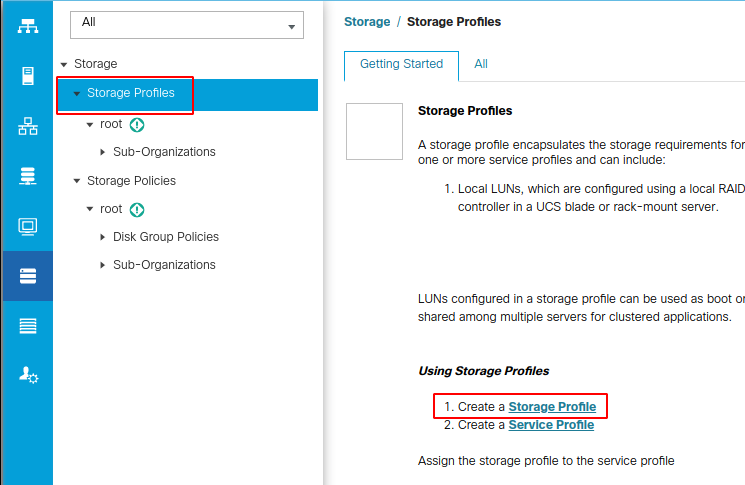
Task: Click the Storage breadcrumb link
Action: click(x=367, y=22)
